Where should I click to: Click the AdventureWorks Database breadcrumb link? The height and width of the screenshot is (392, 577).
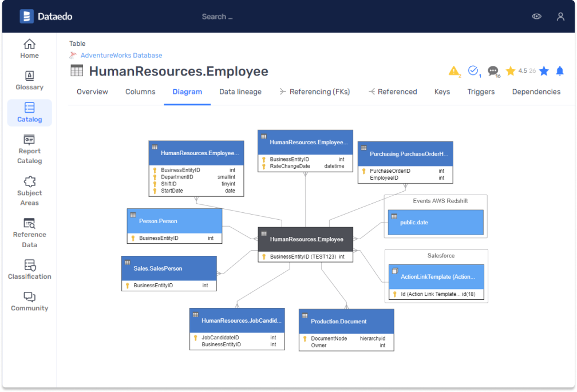click(x=121, y=56)
